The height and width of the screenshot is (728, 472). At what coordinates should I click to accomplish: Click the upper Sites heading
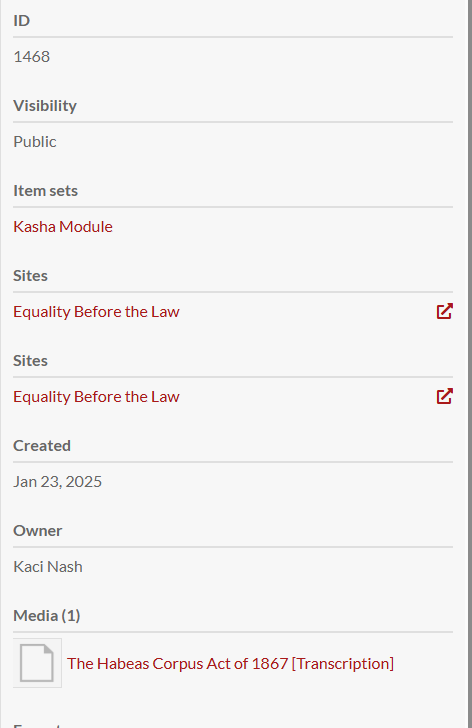(30, 275)
